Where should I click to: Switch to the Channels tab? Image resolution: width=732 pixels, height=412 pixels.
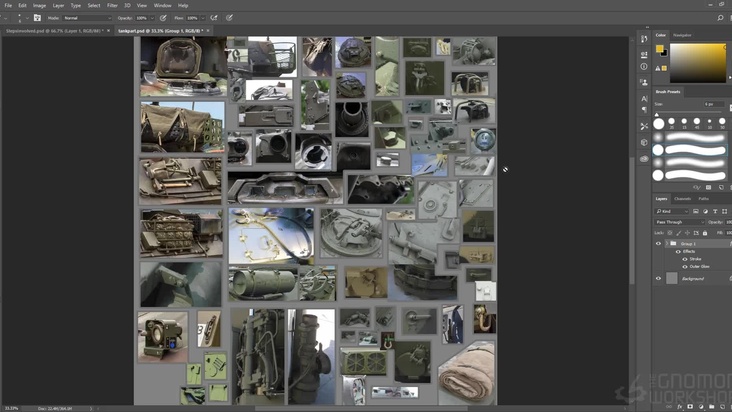pos(682,199)
